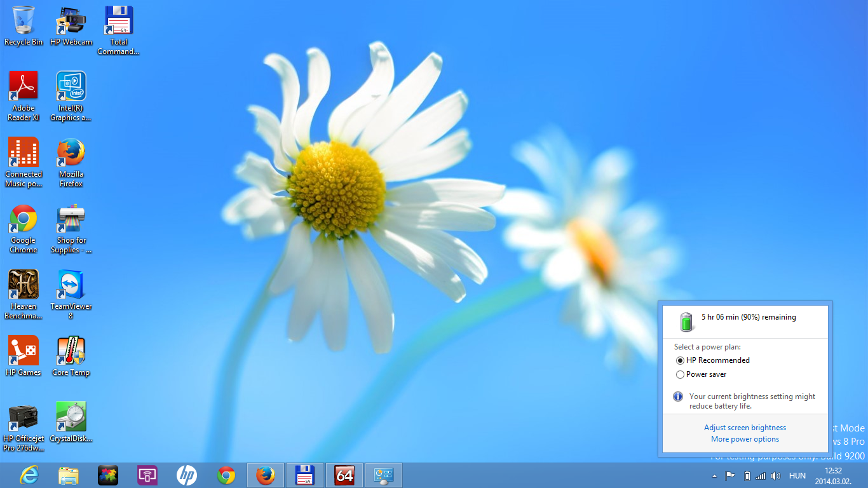Click the volume speaker tray icon
868x488 pixels.
775,476
